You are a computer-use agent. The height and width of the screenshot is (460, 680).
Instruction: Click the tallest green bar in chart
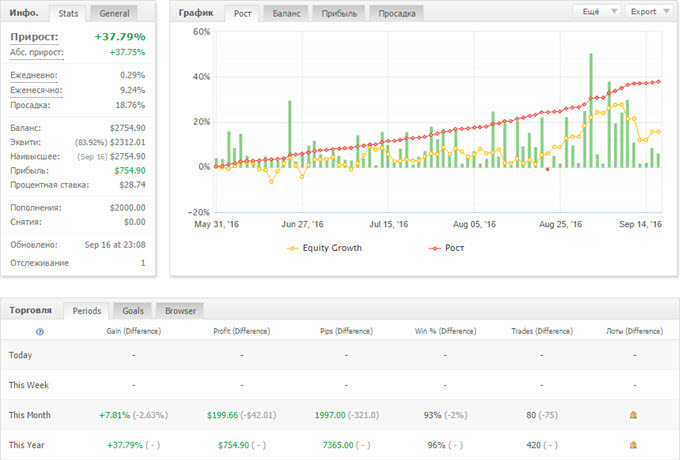(591, 111)
